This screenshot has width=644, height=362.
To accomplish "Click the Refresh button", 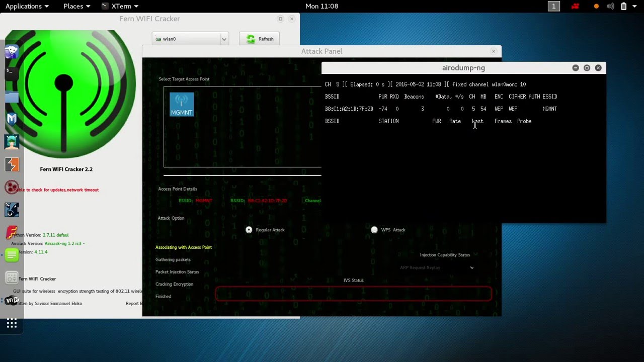I will (260, 39).
